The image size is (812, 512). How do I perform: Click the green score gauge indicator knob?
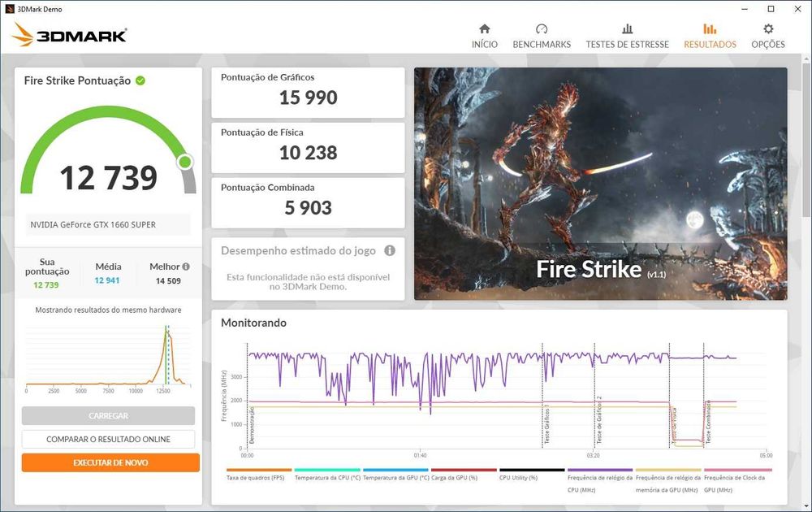(185, 163)
